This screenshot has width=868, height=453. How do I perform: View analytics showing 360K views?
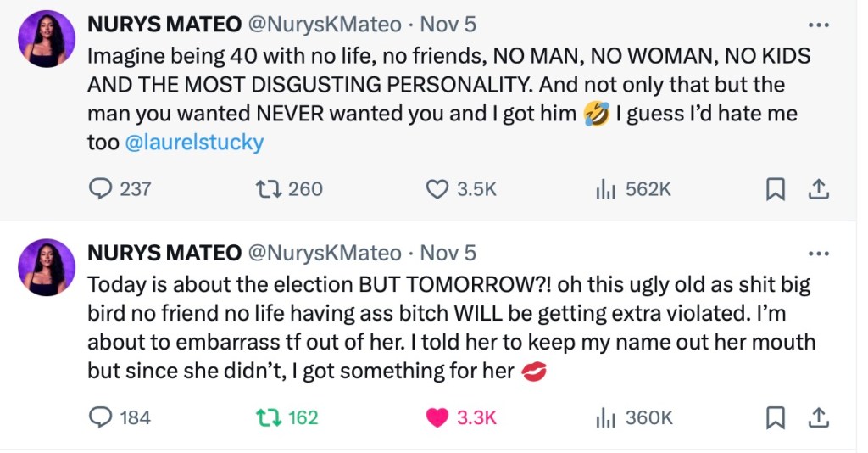coord(605,417)
